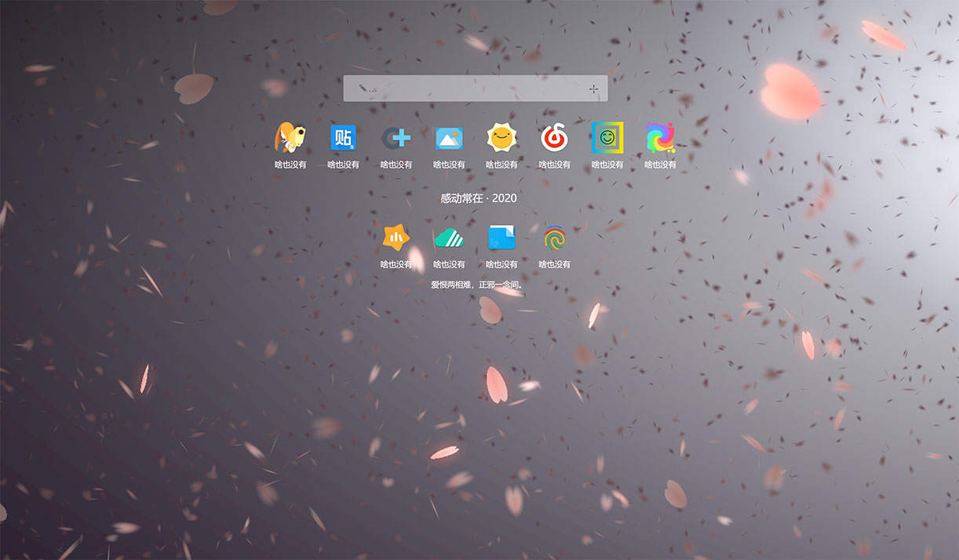Open the red NetEase Music icon
Screen dimensions: 959x560
[x=554, y=138]
